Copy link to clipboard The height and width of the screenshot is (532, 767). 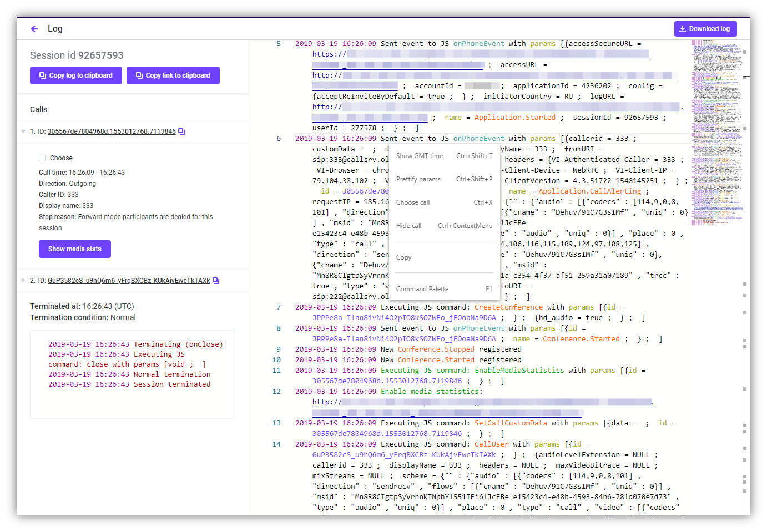tap(173, 75)
